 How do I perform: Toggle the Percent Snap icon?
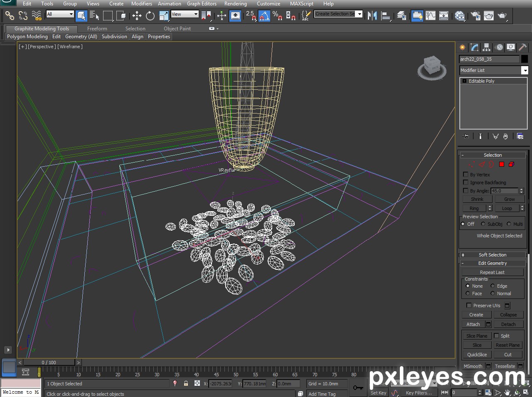277,16
